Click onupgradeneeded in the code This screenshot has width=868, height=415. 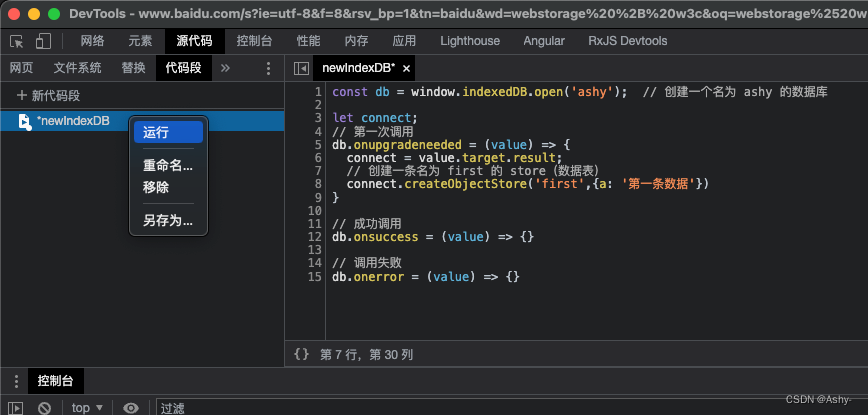coord(407,145)
